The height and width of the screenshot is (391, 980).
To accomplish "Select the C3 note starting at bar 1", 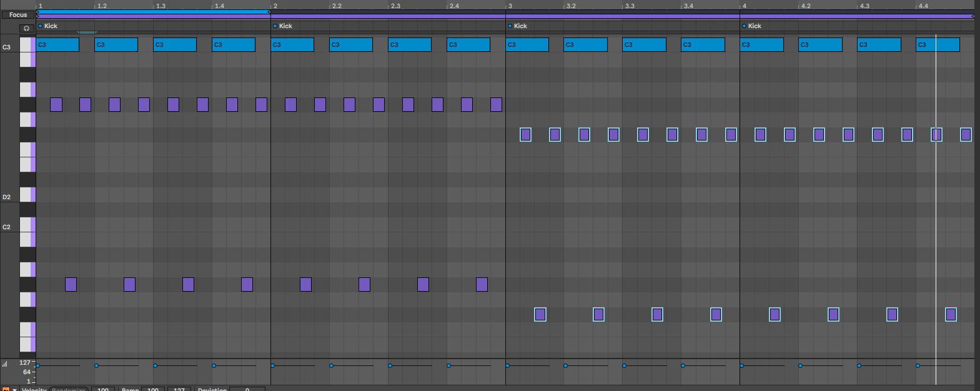I will (57, 44).
